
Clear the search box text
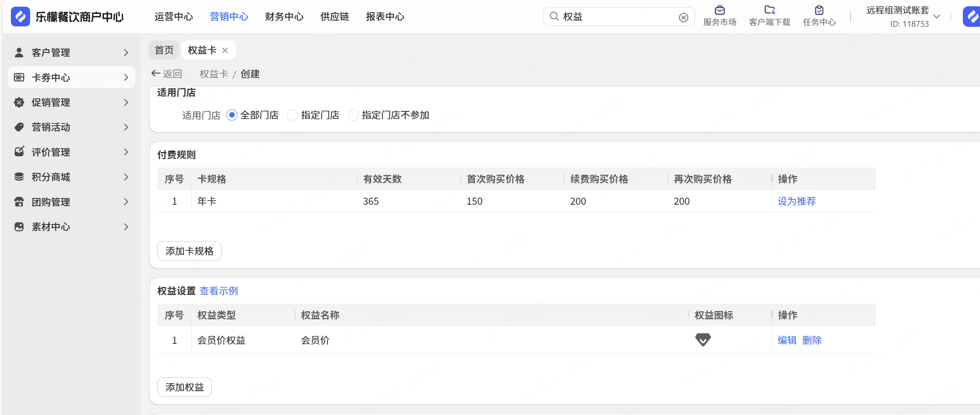pyautogui.click(x=683, y=17)
